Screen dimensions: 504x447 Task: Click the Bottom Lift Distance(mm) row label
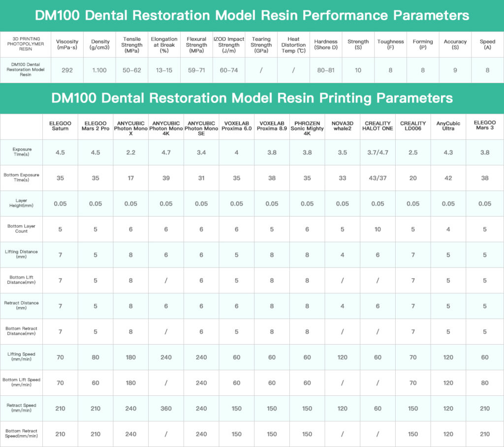(x=22, y=280)
